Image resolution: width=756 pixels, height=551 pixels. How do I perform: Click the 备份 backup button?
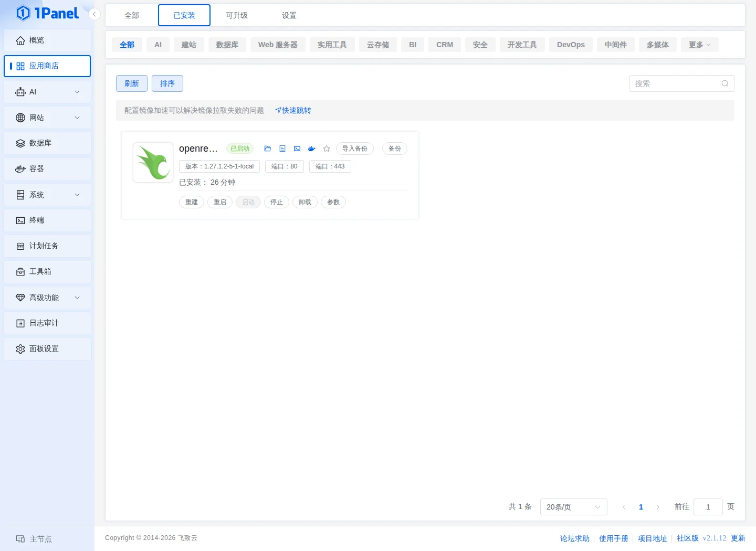(395, 149)
